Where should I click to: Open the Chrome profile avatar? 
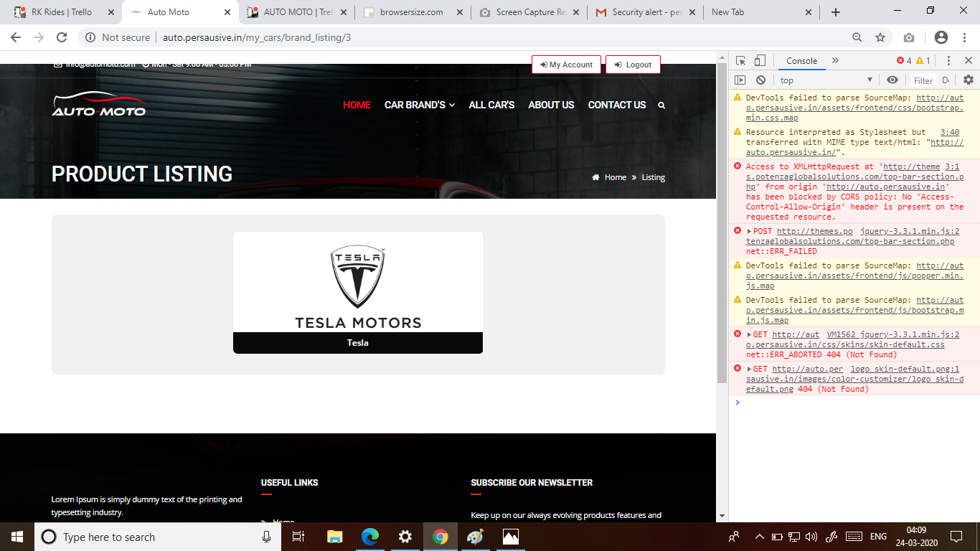click(941, 37)
